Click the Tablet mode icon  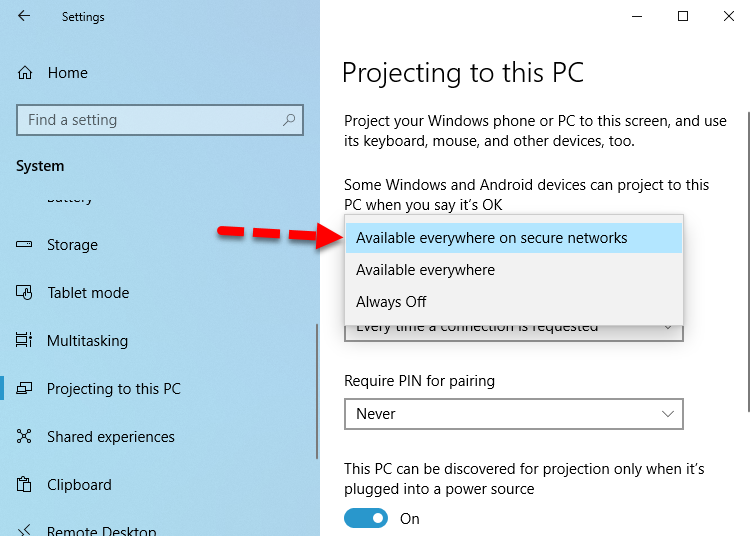click(x=26, y=293)
